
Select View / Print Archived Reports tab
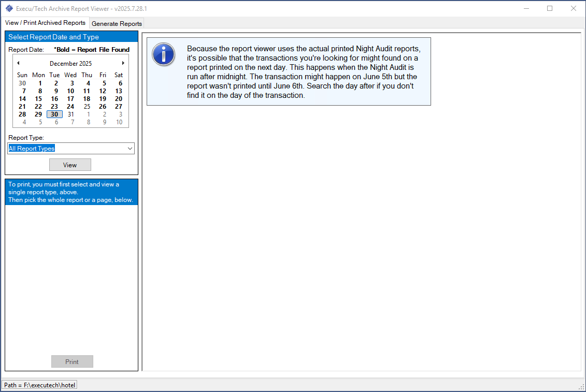click(x=45, y=23)
